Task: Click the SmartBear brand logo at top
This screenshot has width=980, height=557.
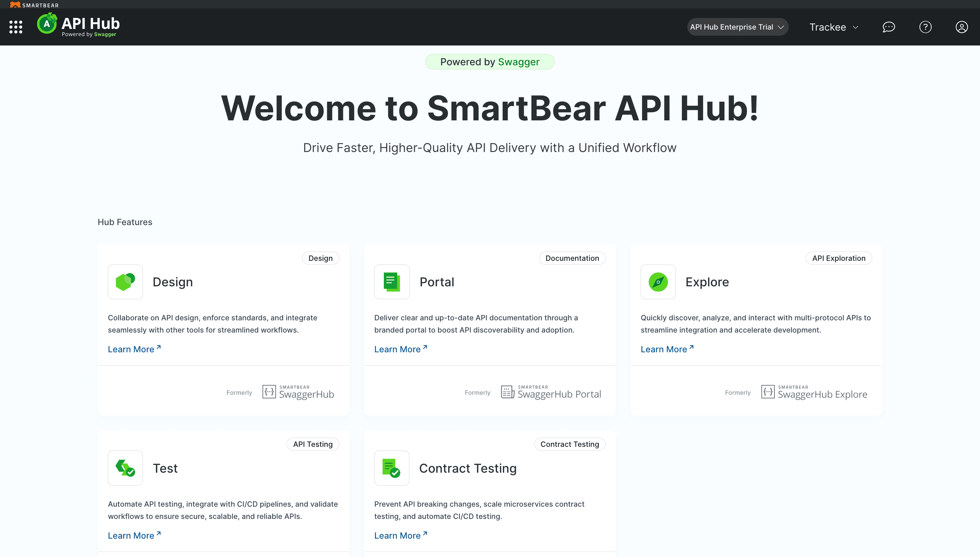Action: (34, 5)
